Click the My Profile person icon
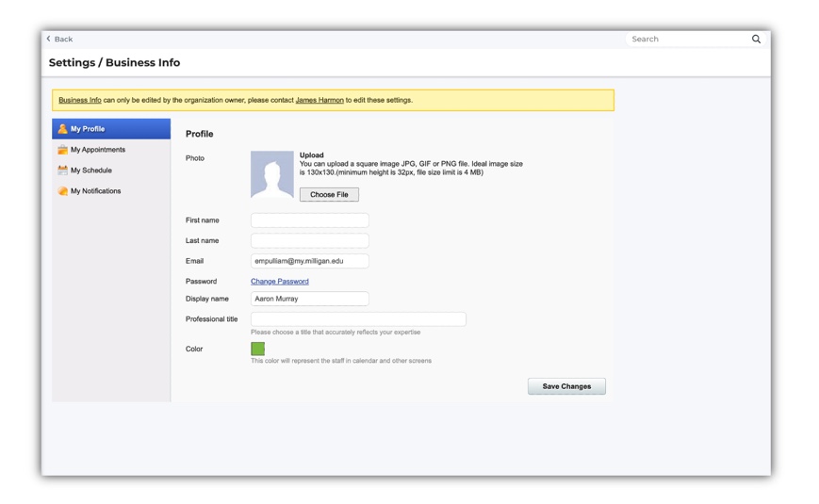Image resolution: width=819 pixels, height=504 pixels. pos(62,129)
